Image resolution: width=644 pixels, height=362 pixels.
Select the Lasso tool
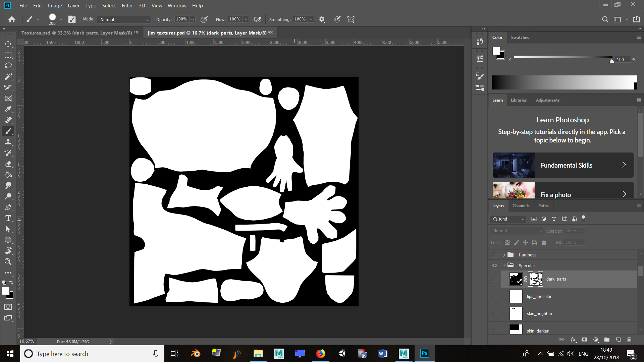(8, 65)
